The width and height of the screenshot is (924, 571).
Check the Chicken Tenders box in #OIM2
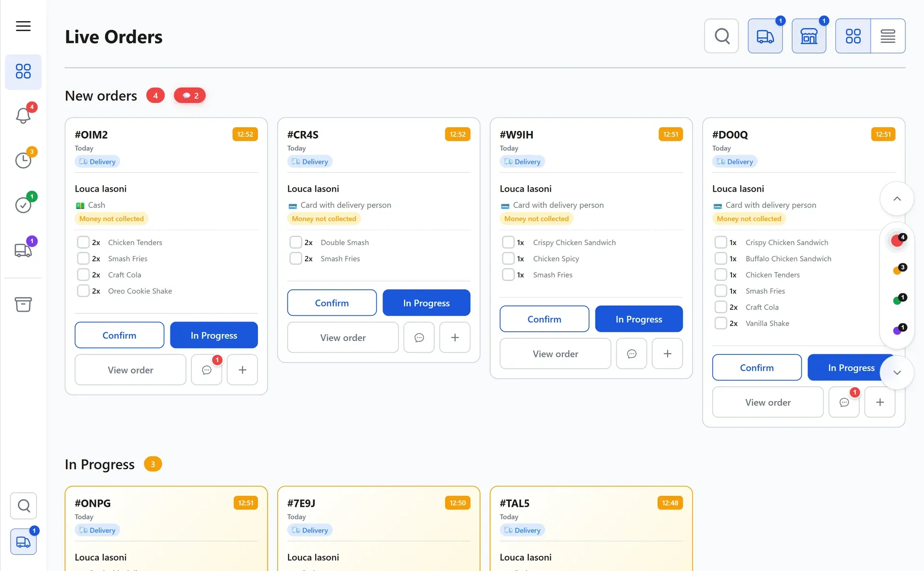(x=83, y=242)
